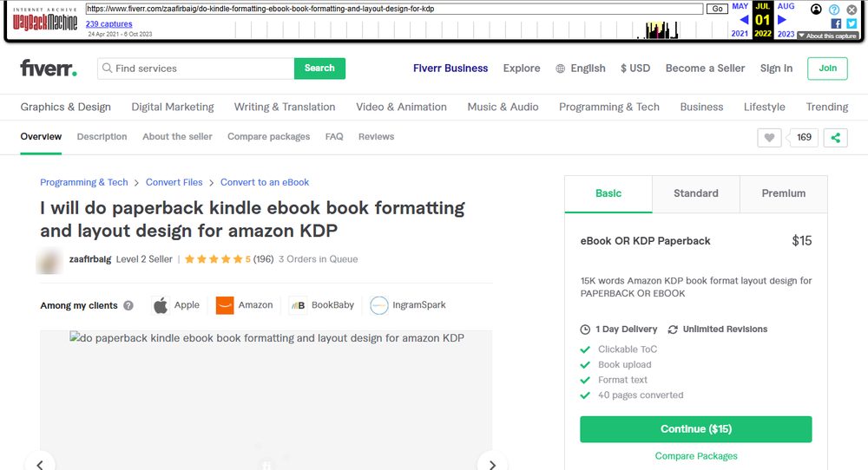Screen dimensions: 868x470
Task: Click the green share gig icon
Action: [x=835, y=138]
